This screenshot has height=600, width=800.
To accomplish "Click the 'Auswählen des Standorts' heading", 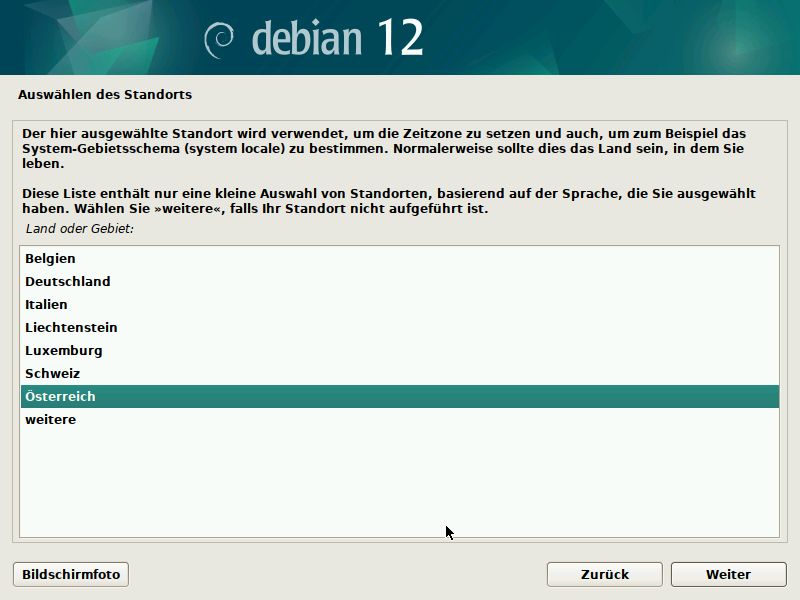I will pos(105,95).
